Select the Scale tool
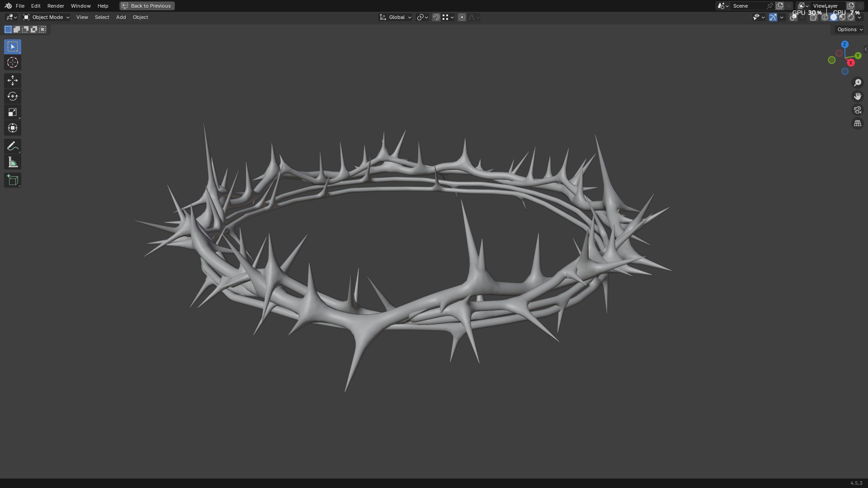This screenshot has height=488, width=868. (x=13, y=112)
